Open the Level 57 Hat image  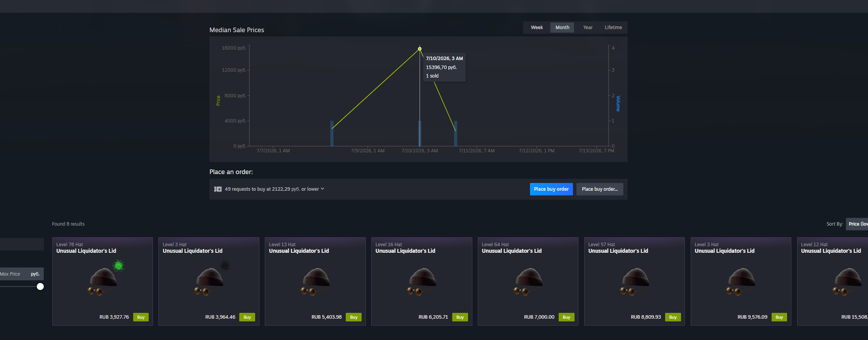[635, 282]
